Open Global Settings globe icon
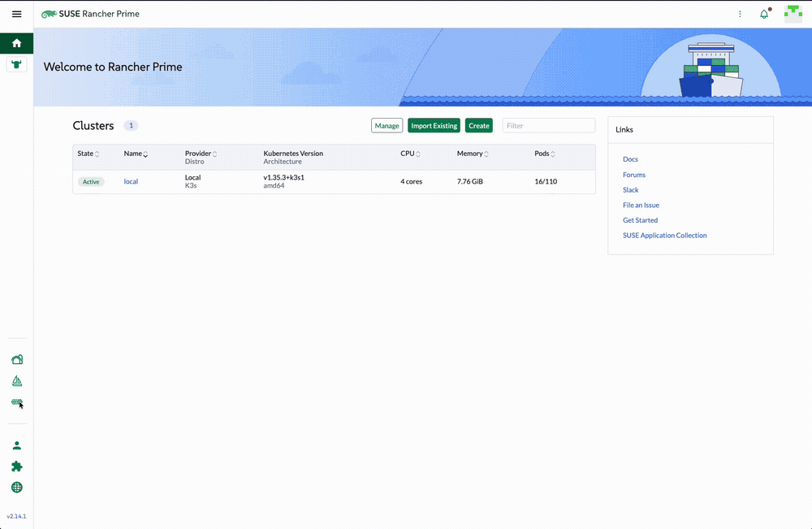Screen dimensions: 812x529 [x=16, y=488]
